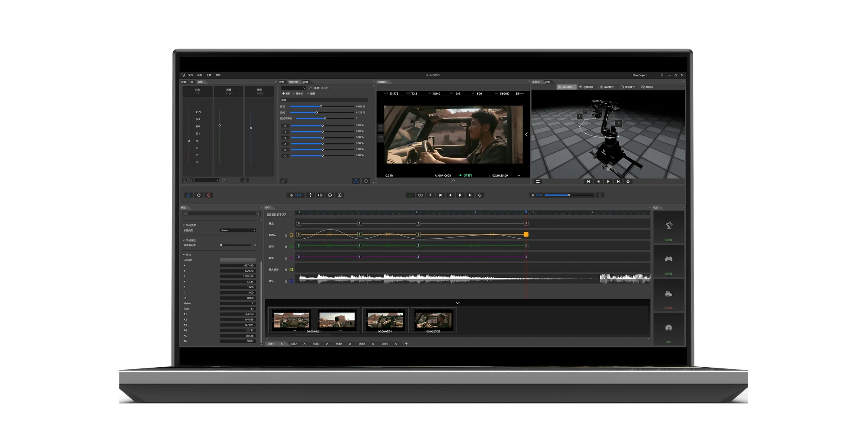This screenshot has height=434, width=868.
Task: Click the rotate-loop icon next to the mirror icon
Action: 330,195
